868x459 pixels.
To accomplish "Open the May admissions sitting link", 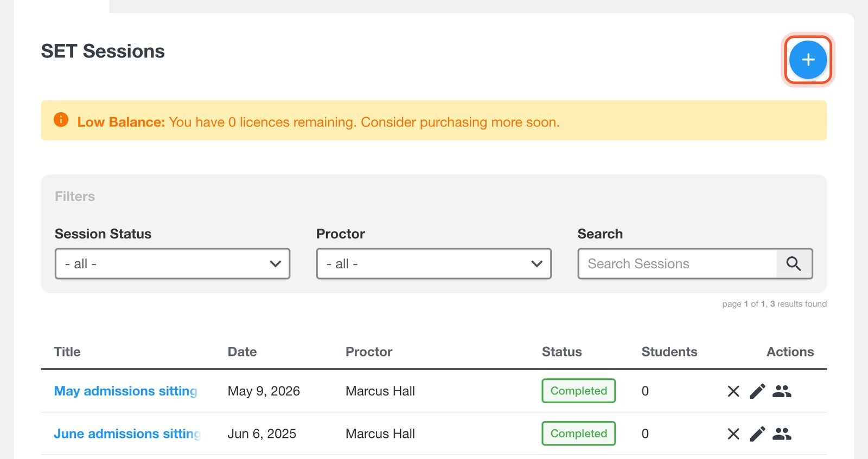I will [126, 391].
